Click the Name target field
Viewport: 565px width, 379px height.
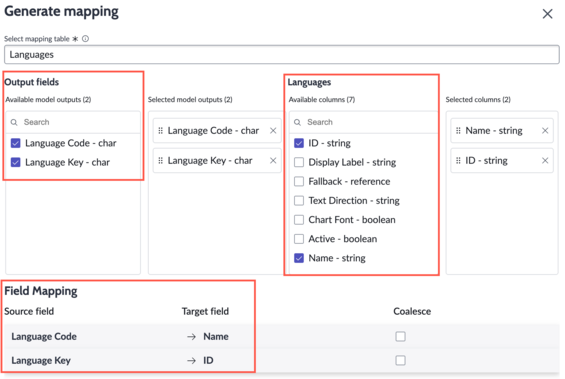[216, 336]
